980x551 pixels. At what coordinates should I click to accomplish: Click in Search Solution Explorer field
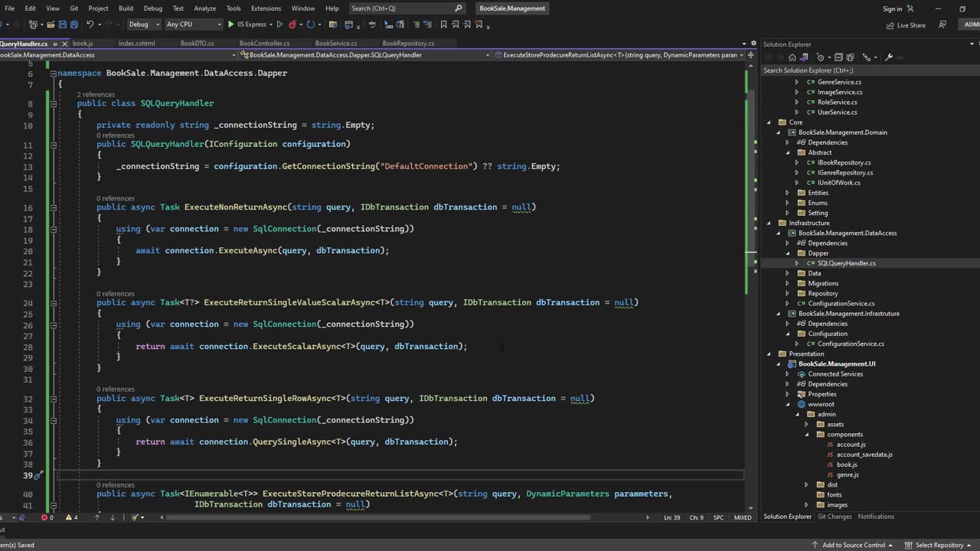[870, 70]
